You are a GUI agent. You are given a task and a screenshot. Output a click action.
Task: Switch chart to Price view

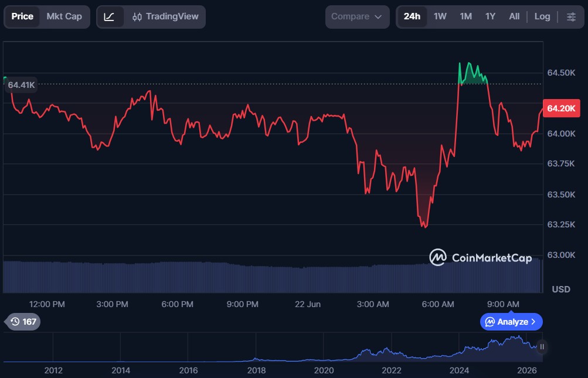point(22,16)
